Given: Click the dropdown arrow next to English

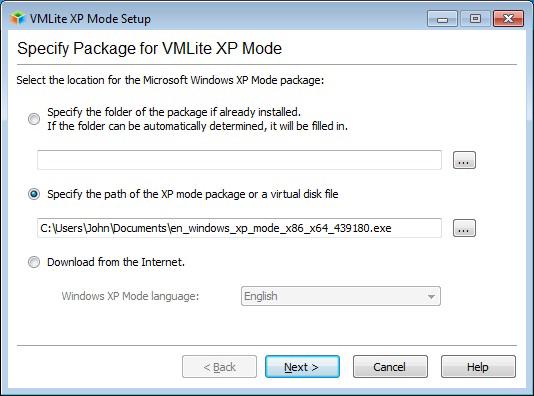Looking at the screenshot, I should [x=431, y=297].
